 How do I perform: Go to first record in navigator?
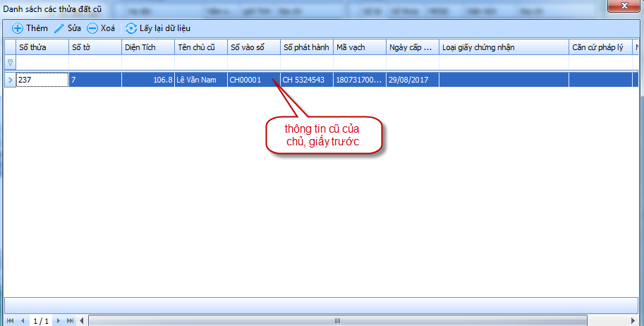pos(10,321)
